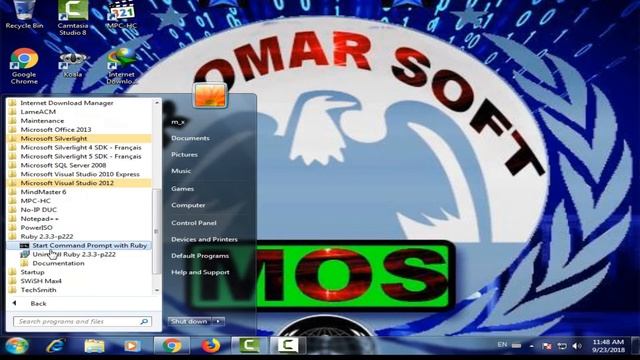The height and width of the screenshot is (360, 640).
Task: Expand Microsoft Visual Studio 2010 Express folder
Action: [80, 174]
